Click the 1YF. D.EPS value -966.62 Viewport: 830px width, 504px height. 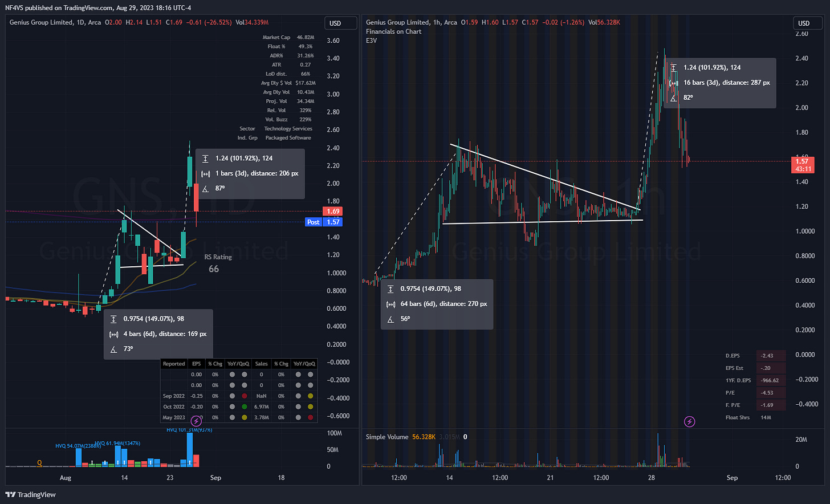pos(769,380)
